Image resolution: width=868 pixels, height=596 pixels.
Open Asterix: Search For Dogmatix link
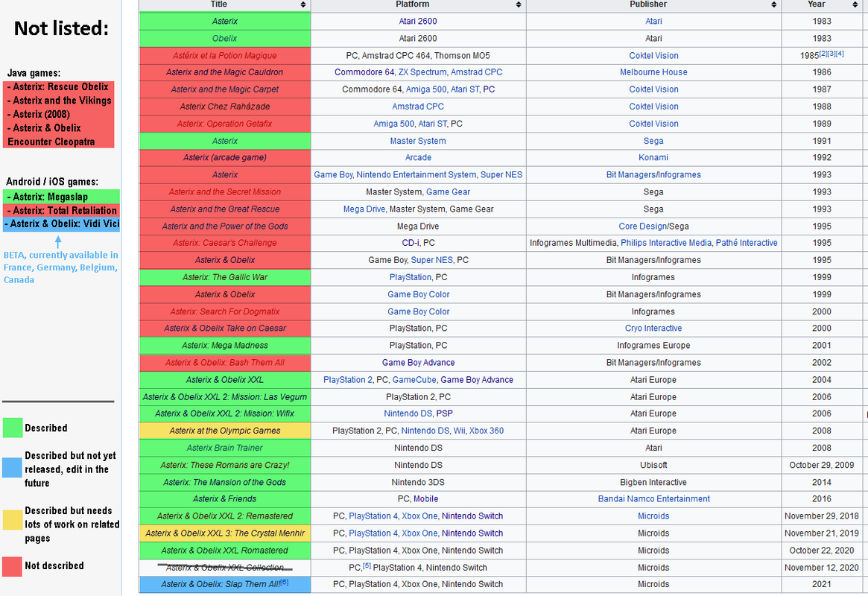[224, 311]
